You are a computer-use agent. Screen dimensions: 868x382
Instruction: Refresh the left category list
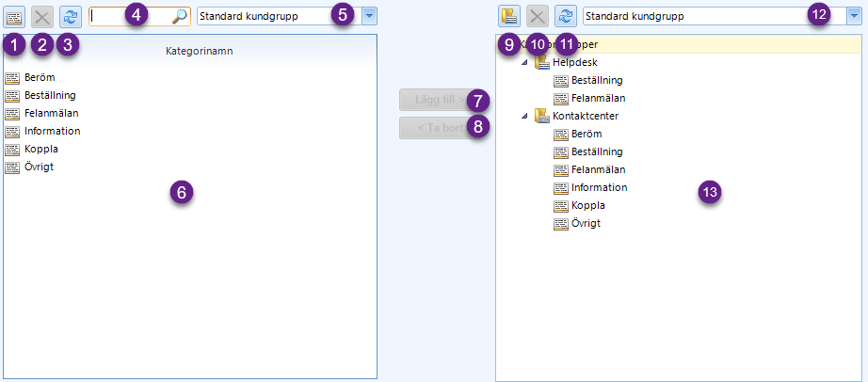click(71, 17)
